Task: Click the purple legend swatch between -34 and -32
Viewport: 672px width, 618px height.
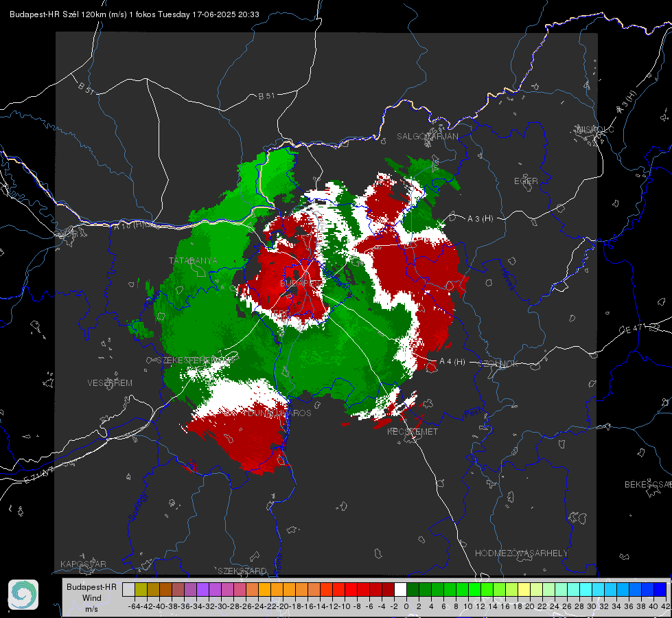Action: [202, 589]
